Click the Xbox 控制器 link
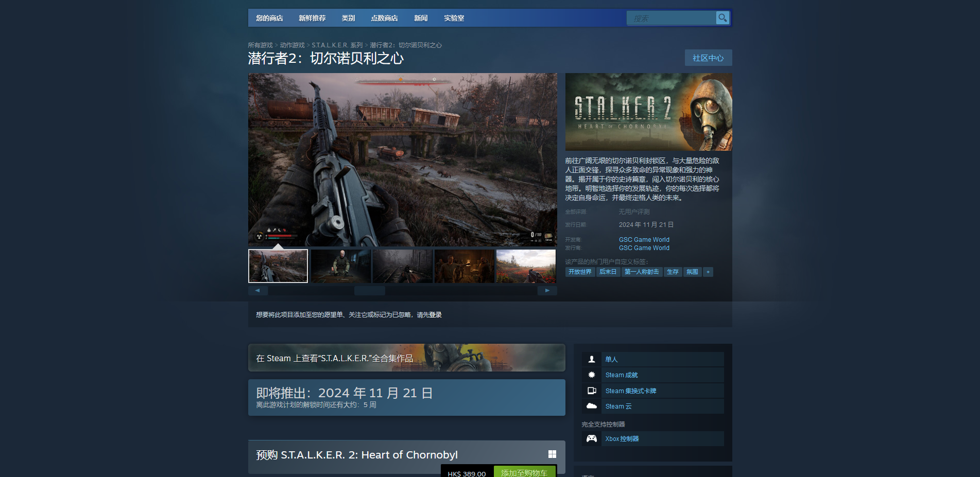This screenshot has height=477, width=980. (x=622, y=439)
